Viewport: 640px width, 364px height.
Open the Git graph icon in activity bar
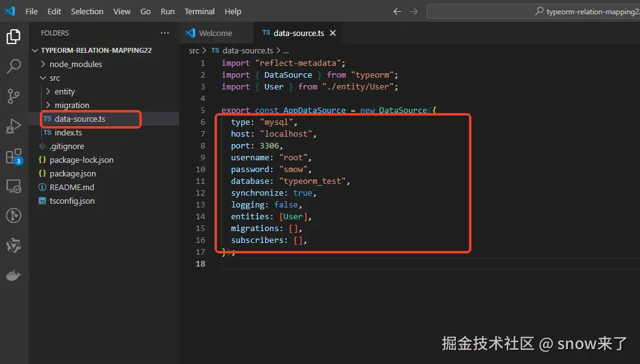click(x=14, y=216)
